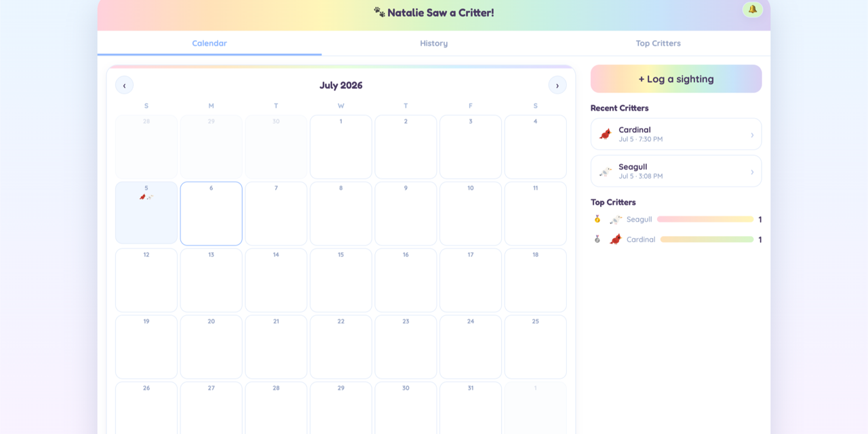Click Cardinal count progress bar
868x434 pixels.
coord(707,239)
